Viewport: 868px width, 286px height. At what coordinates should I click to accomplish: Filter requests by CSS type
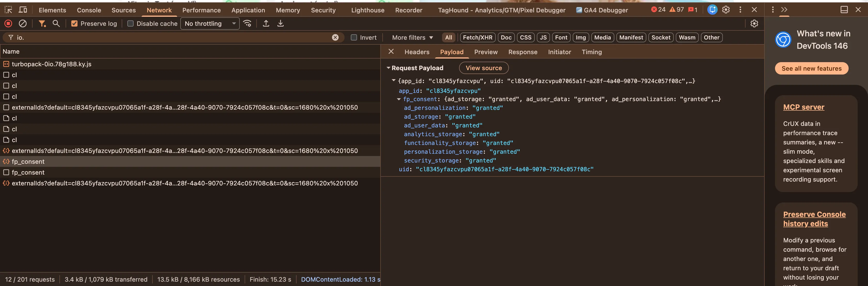pos(525,37)
